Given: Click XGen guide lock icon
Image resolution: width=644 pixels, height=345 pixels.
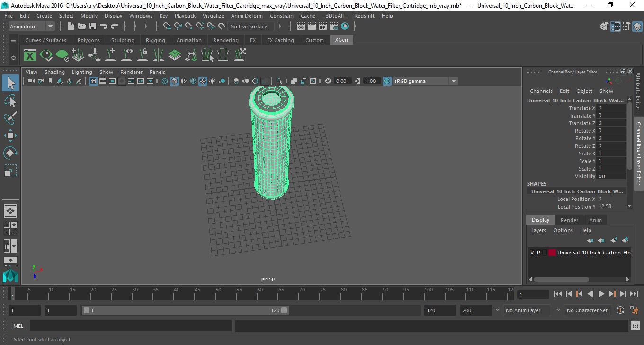Looking at the screenshot, I should [143, 55].
